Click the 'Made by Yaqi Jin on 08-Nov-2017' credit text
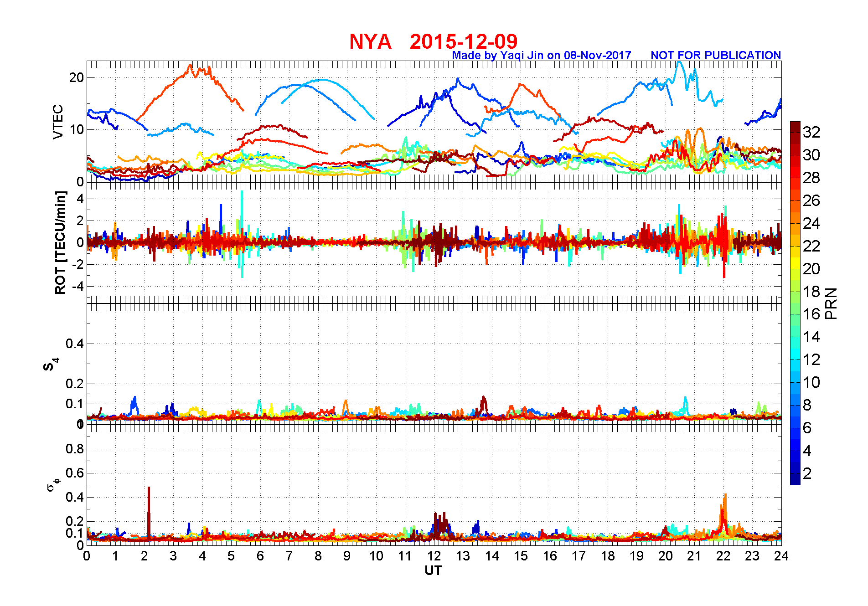The height and width of the screenshot is (606, 868). 542,55
